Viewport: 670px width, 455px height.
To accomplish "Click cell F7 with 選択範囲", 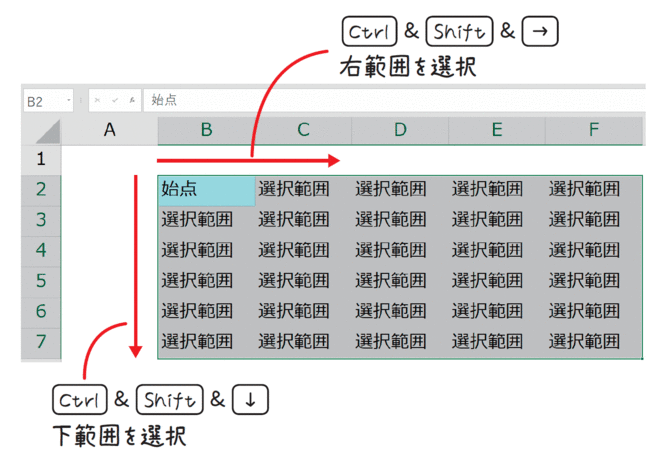I will (x=594, y=342).
